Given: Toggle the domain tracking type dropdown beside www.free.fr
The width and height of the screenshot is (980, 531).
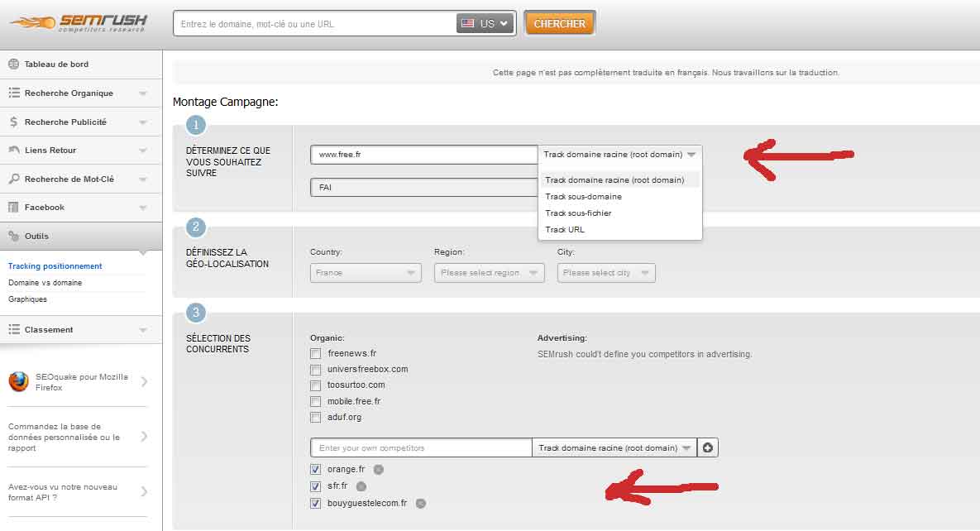Looking at the screenshot, I should (x=619, y=155).
